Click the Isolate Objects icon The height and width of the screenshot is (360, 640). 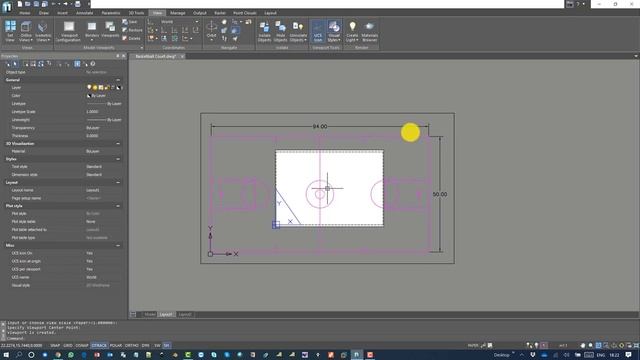click(264, 32)
